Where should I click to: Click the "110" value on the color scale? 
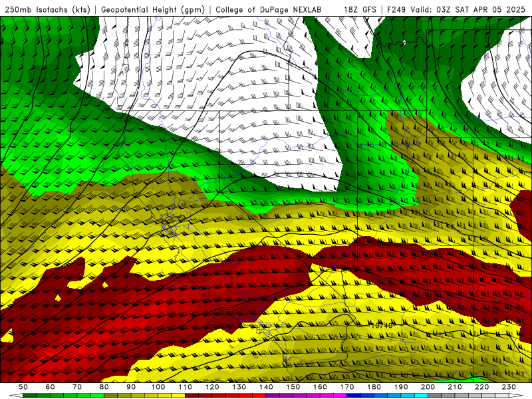point(186,387)
